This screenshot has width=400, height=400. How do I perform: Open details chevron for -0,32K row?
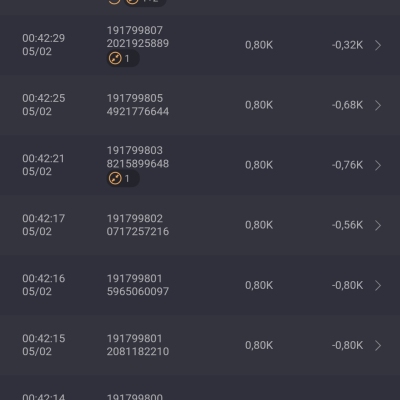pyautogui.click(x=378, y=45)
